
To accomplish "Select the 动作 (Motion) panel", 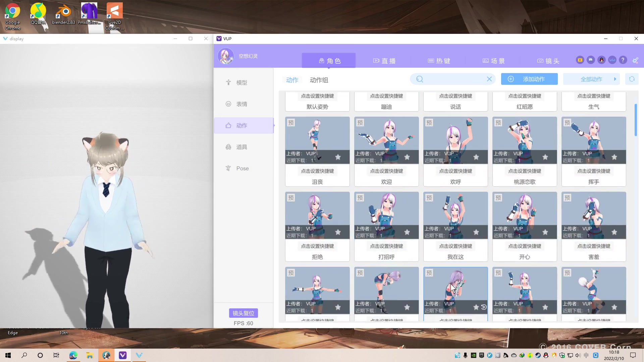I will pyautogui.click(x=243, y=125).
